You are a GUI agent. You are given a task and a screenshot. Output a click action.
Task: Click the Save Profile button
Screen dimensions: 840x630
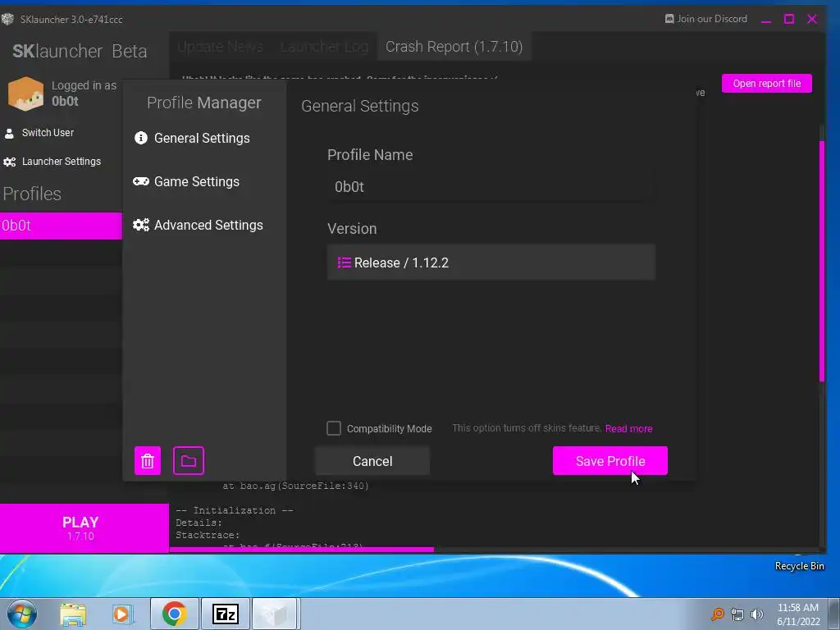pyautogui.click(x=610, y=461)
